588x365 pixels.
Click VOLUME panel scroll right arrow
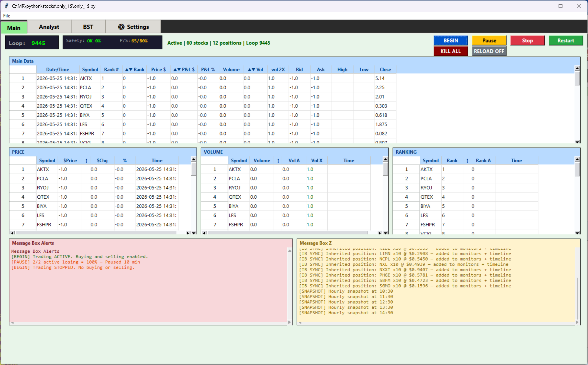tap(380, 233)
